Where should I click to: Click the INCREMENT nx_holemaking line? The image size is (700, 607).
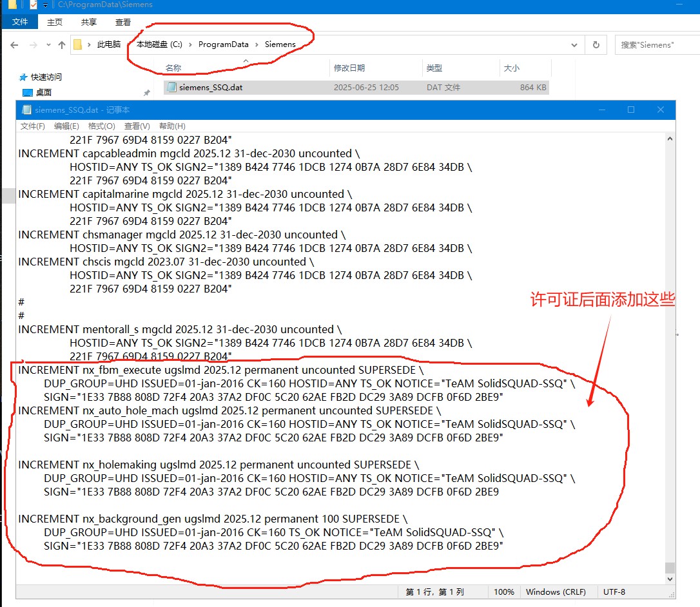(219, 465)
